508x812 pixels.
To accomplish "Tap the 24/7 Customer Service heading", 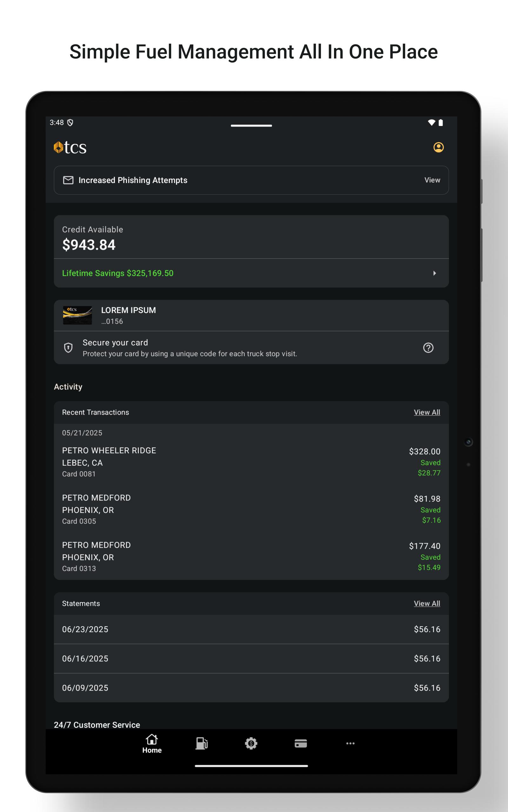I will (x=97, y=725).
